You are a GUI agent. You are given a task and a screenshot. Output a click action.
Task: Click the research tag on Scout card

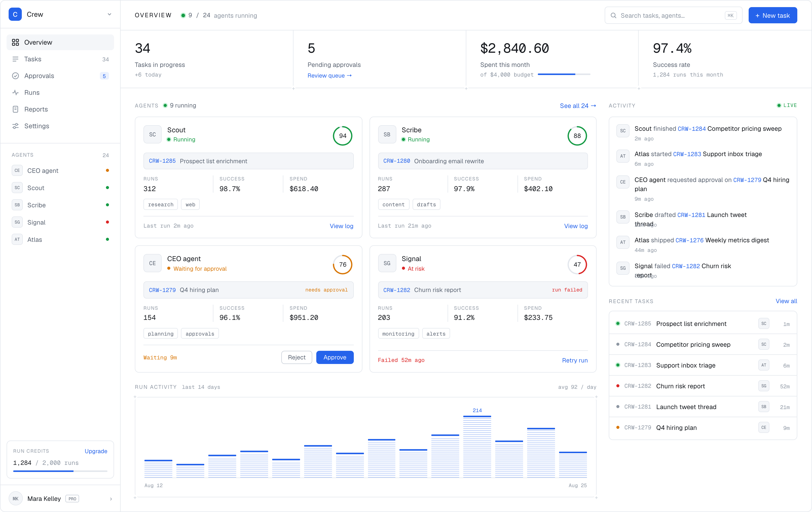[x=160, y=204]
